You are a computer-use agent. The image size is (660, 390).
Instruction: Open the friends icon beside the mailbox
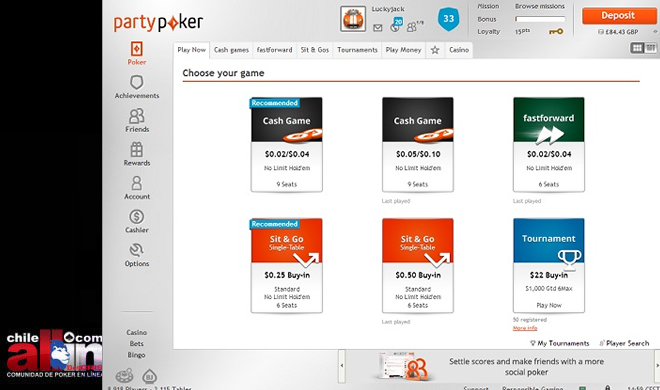[x=412, y=27]
